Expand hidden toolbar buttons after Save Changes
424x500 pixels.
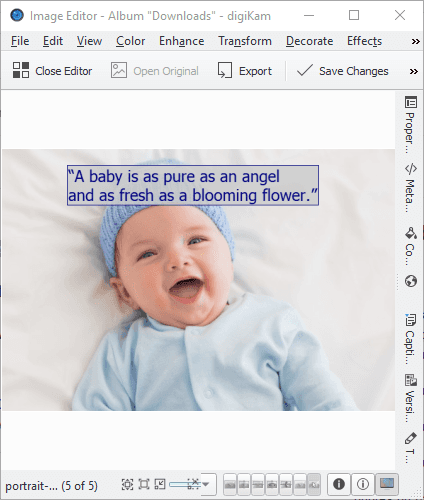[x=414, y=71]
